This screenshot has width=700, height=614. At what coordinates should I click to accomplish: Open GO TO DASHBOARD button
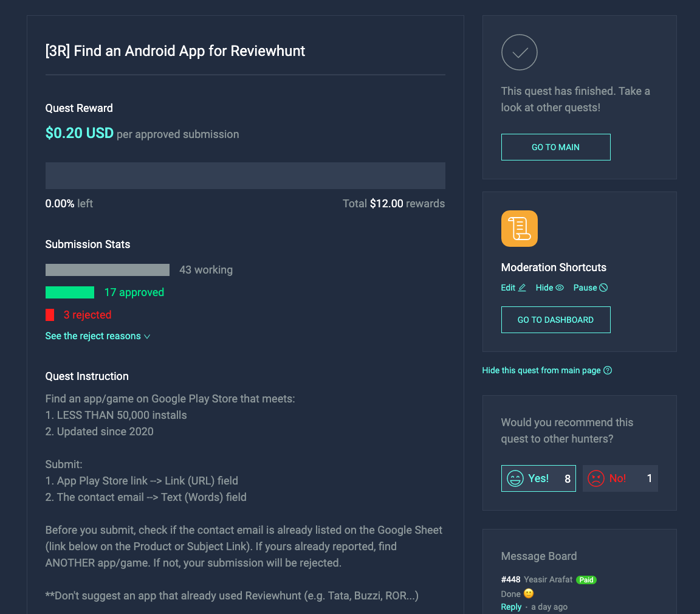point(555,320)
